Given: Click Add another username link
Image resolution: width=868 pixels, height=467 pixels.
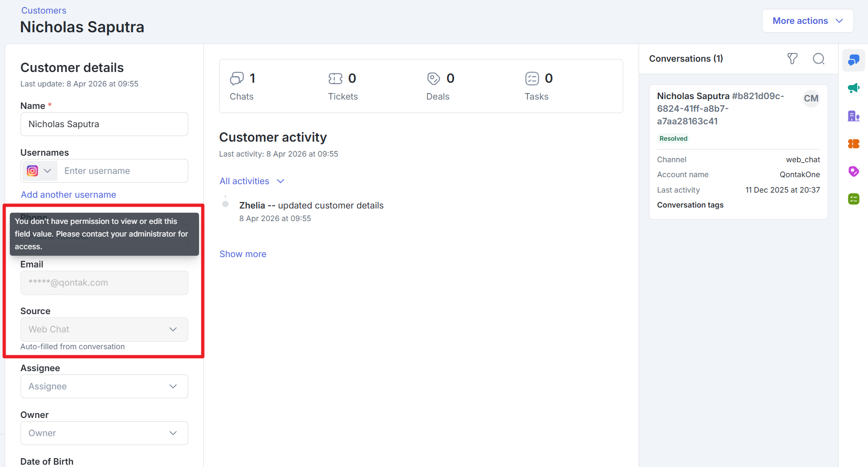Looking at the screenshot, I should (x=68, y=195).
